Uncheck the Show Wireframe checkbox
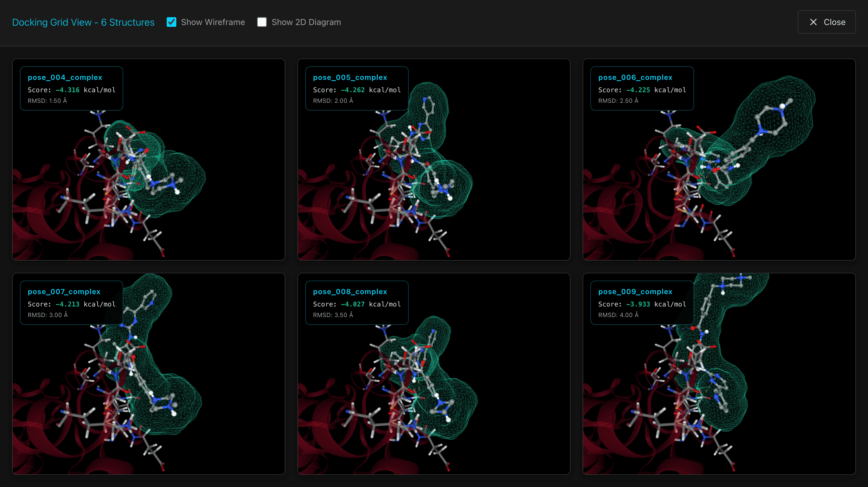 tap(171, 22)
